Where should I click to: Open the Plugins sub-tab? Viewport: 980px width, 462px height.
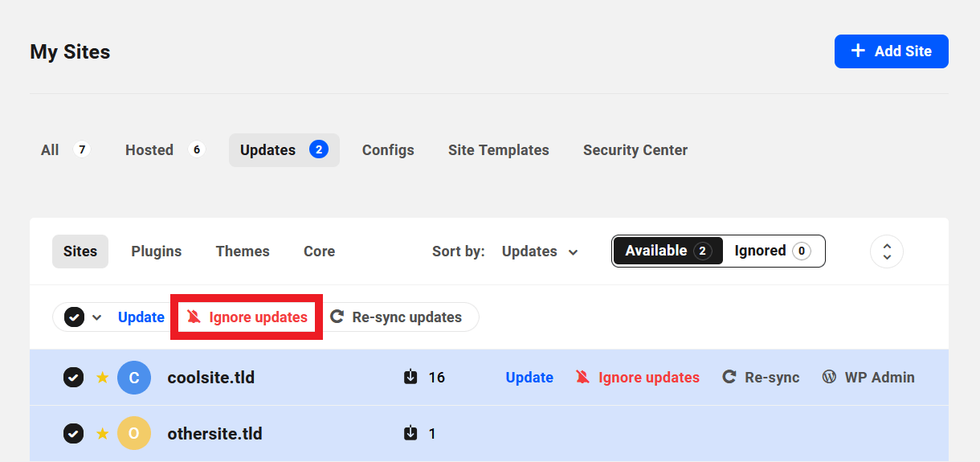[157, 251]
